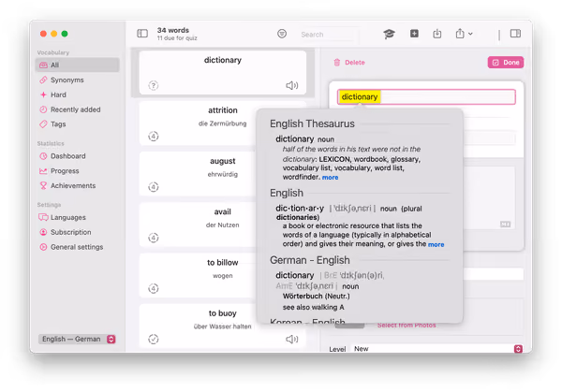The image size is (562, 392).
Task: Click level 4 badge on august card
Action: tap(154, 187)
